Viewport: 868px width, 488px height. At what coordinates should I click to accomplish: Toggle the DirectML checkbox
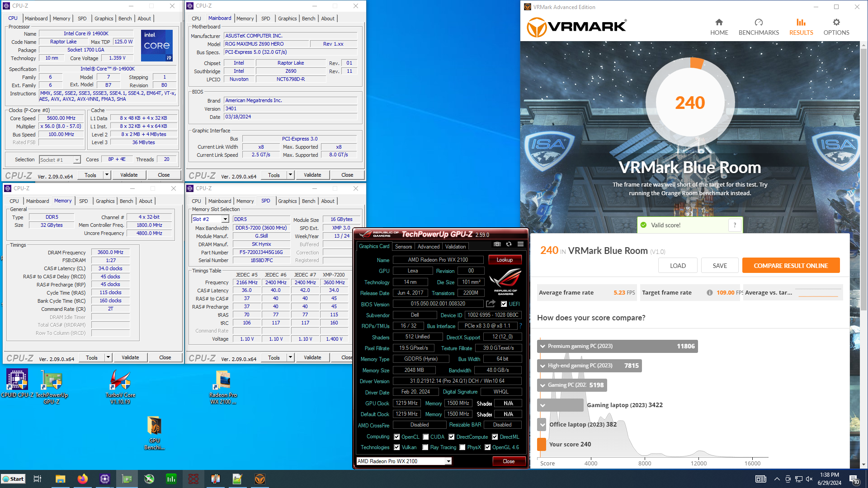pos(495,437)
